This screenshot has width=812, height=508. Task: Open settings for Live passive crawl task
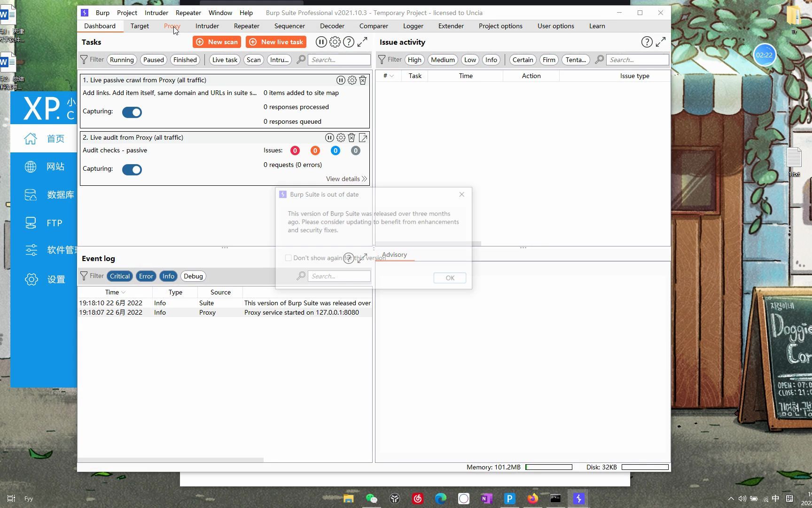(352, 80)
